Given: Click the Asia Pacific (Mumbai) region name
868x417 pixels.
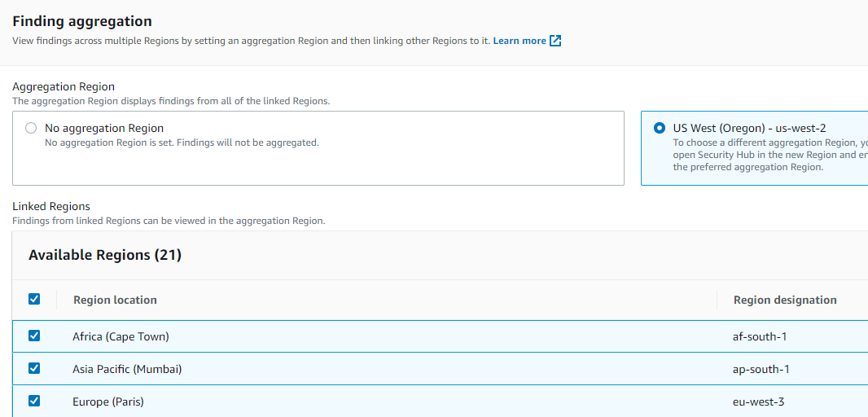Looking at the screenshot, I should click(x=127, y=369).
